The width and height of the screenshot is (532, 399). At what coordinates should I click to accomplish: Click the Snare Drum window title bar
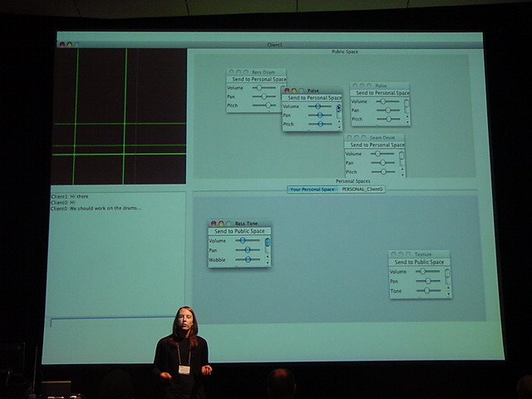click(x=375, y=137)
